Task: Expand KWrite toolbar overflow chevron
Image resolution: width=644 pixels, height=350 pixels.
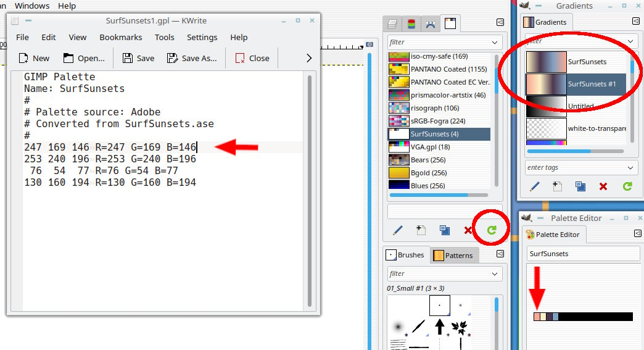Action: [x=309, y=58]
